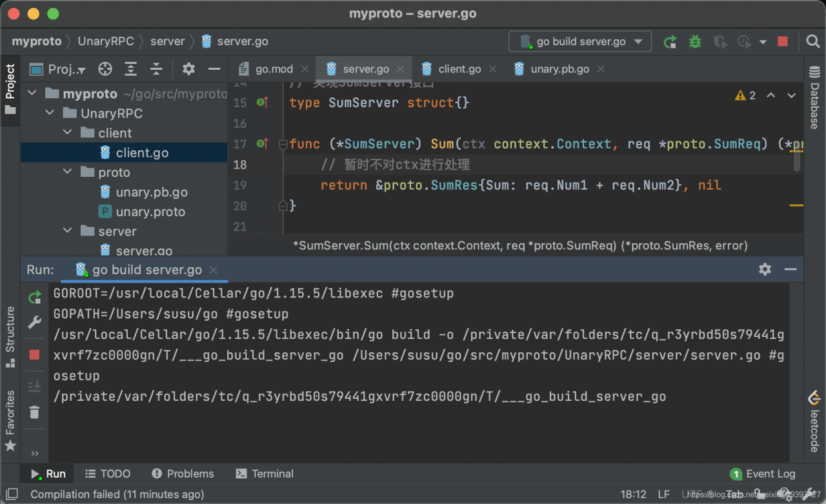The height and width of the screenshot is (504, 826).
Task: Stop process with Run panel red square
Action: click(35, 355)
